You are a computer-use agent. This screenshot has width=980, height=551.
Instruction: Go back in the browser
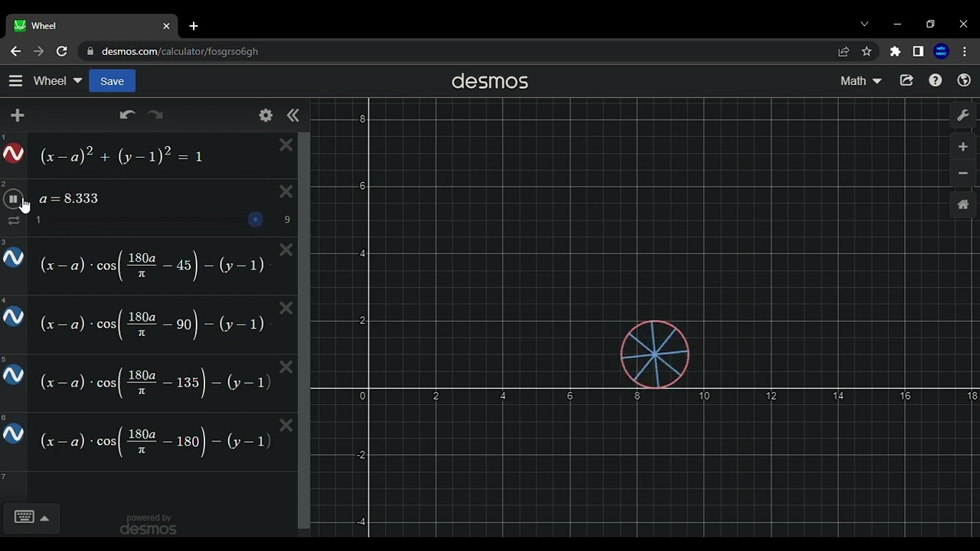click(15, 51)
